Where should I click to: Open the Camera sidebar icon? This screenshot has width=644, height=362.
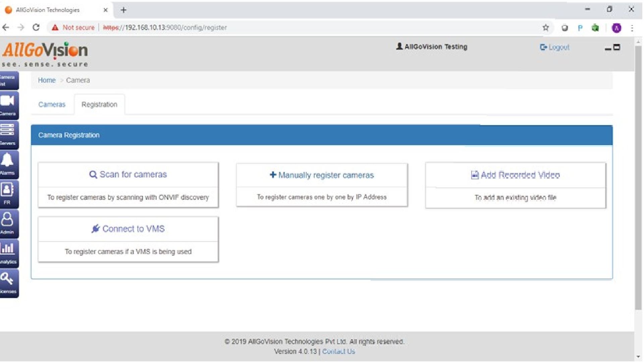(9, 105)
